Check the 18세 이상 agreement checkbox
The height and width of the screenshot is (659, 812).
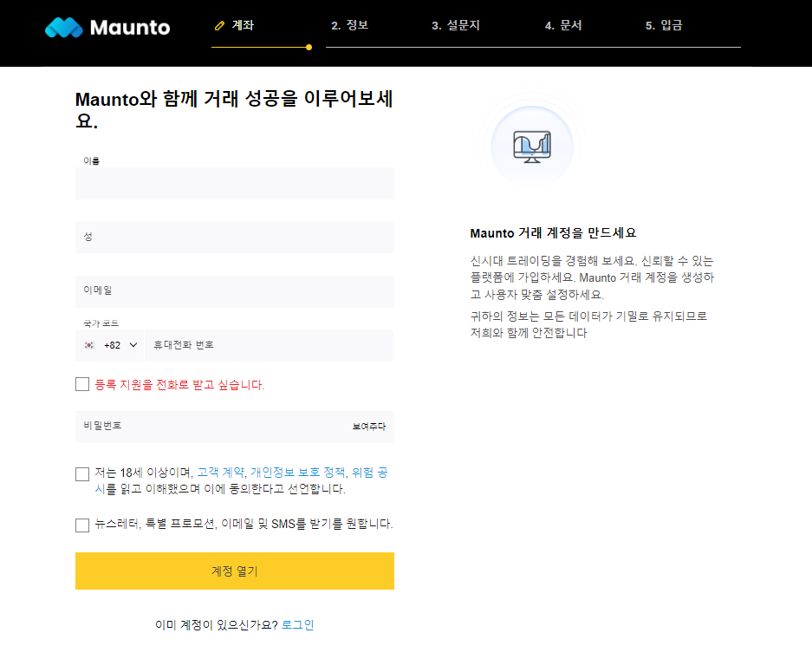(81, 474)
